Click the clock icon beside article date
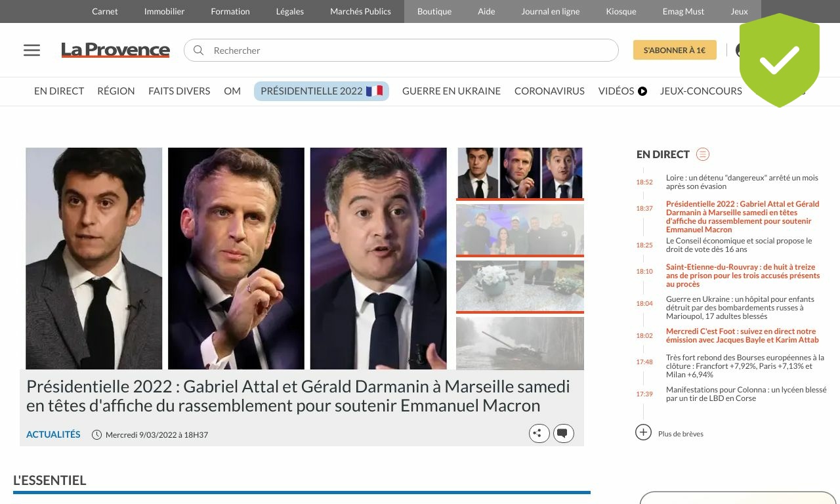Image resolution: width=840 pixels, height=504 pixels. click(96, 434)
